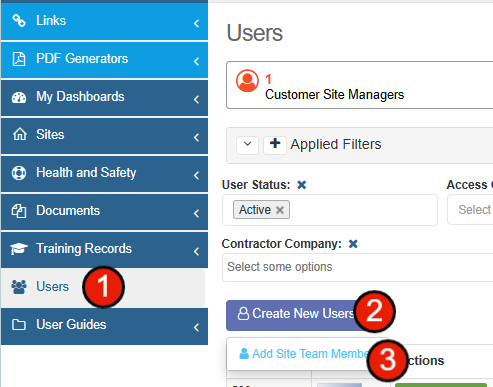The height and width of the screenshot is (387, 493).
Task: Expand the Training Records chevron
Action: [x=196, y=251]
